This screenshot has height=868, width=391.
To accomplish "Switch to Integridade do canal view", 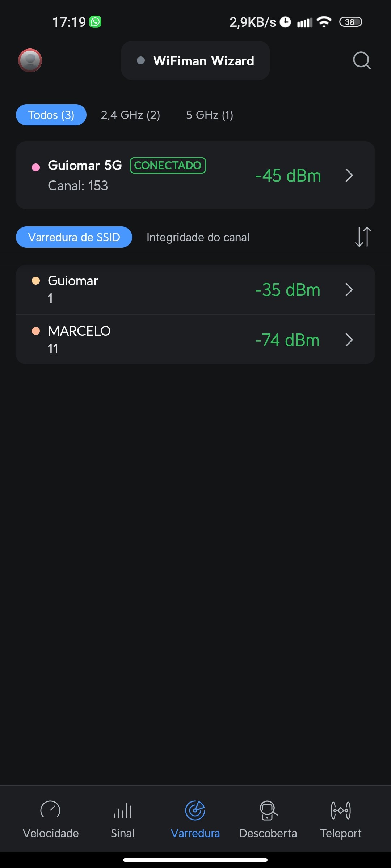I will tap(198, 237).
